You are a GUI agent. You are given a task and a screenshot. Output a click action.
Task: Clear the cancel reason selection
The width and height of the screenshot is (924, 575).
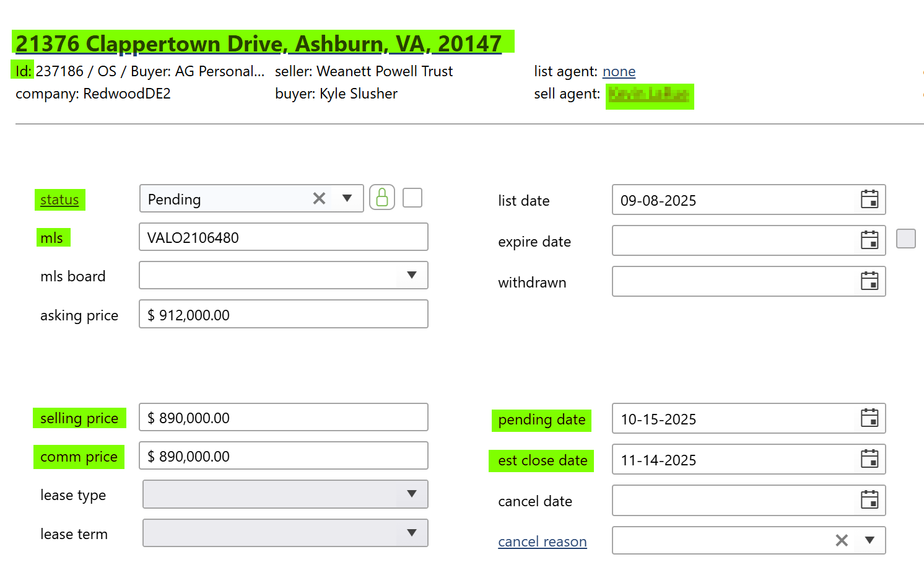(x=842, y=540)
